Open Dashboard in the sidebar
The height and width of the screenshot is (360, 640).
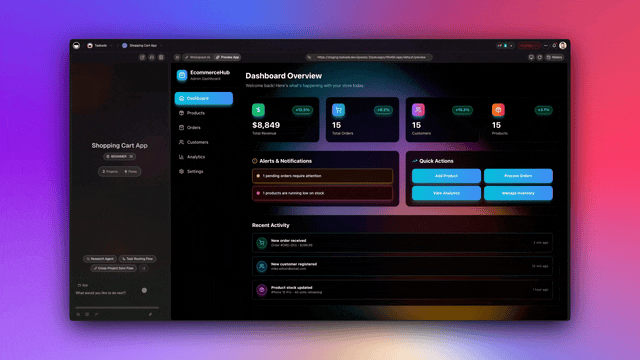click(204, 98)
